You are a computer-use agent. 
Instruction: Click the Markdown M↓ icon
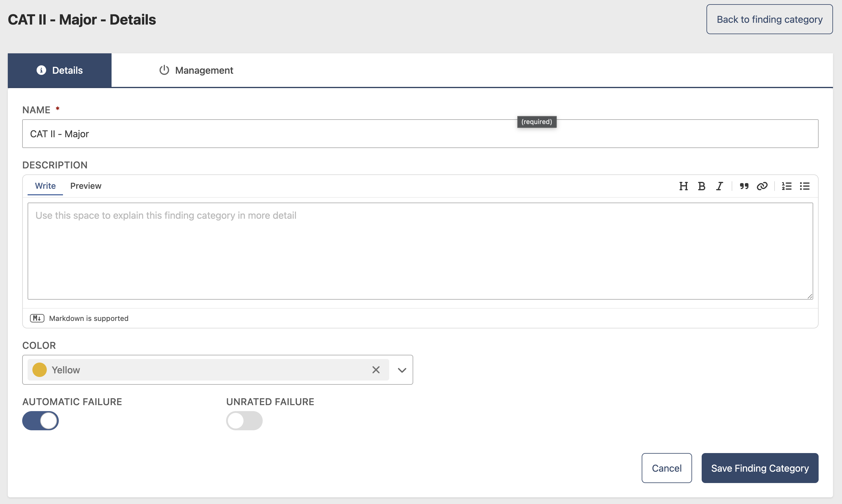(37, 318)
